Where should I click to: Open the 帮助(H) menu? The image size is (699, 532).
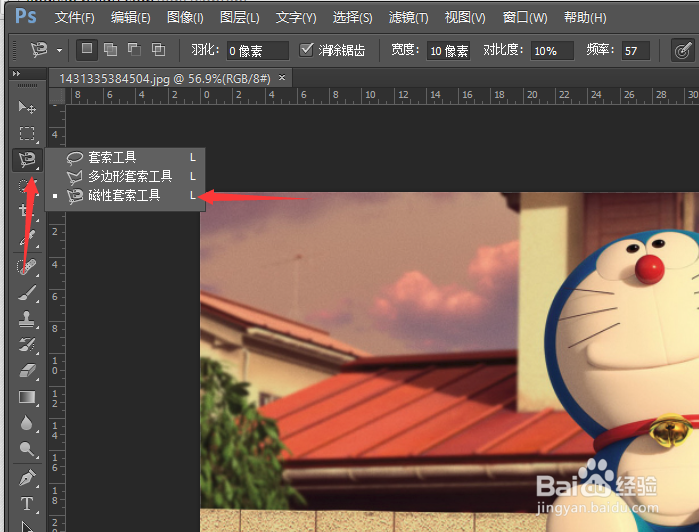(585, 17)
